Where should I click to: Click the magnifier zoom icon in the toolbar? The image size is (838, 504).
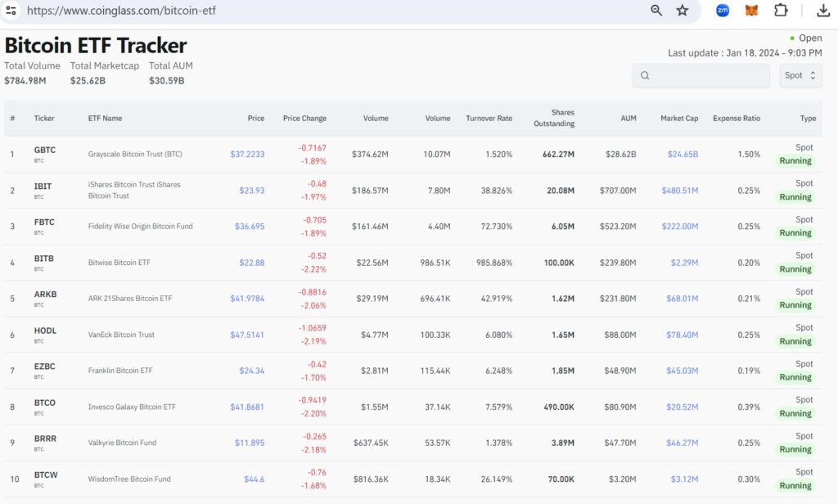coord(656,10)
